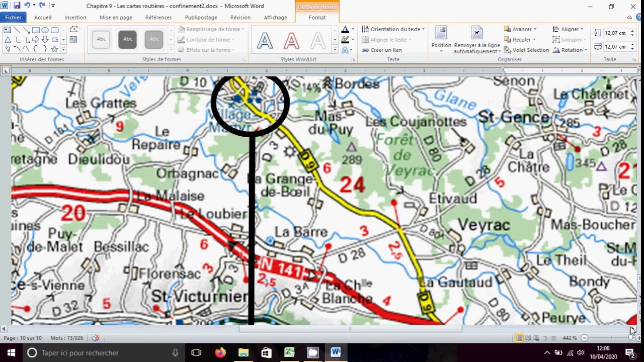644x362 pixels.
Task: Apply the red outlined WordArt style
Action: coord(291,40)
